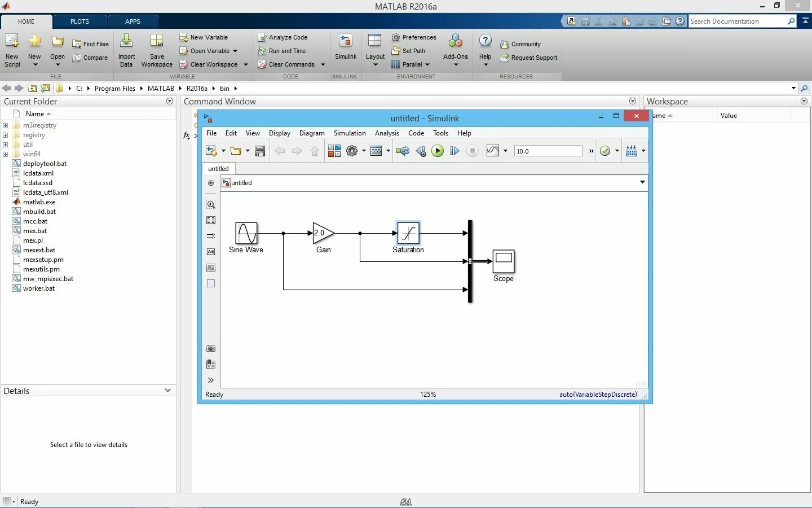
Task: Click the Hide/Show Explorer Bar icon
Action: pyautogui.click(x=211, y=183)
